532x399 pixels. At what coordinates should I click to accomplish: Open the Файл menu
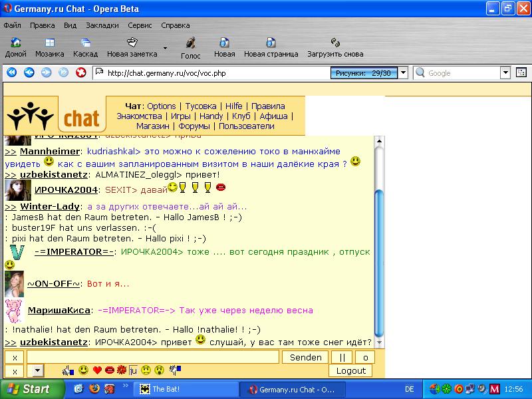pos(12,25)
